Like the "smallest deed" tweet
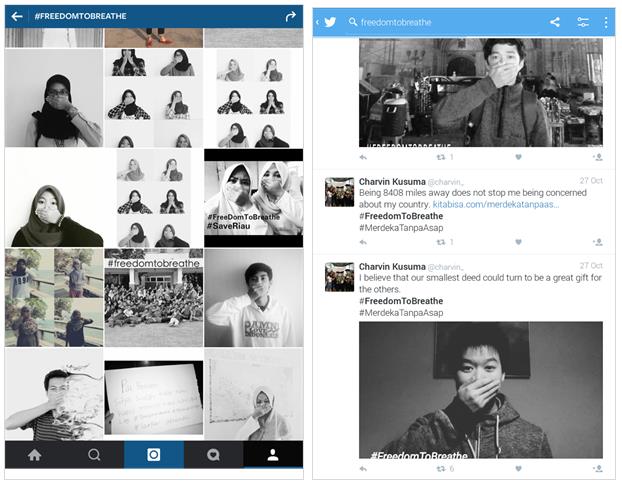The width and height of the screenshot is (622, 481). [x=518, y=468]
